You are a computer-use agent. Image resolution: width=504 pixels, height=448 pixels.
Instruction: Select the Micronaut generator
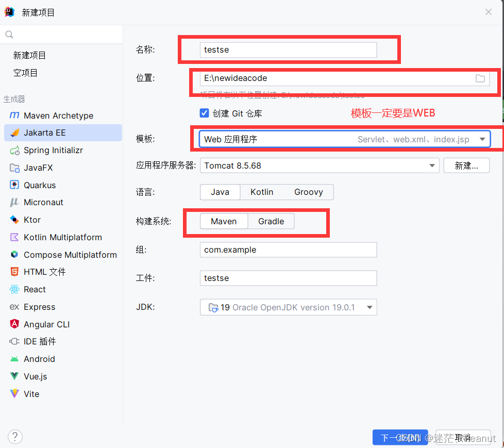point(45,202)
